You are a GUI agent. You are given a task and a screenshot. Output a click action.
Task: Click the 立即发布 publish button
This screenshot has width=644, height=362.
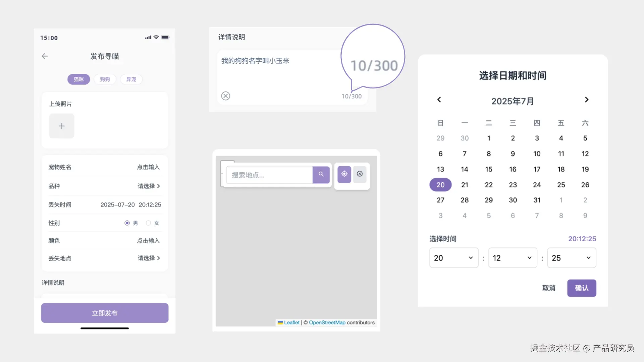tap(105, 313)
